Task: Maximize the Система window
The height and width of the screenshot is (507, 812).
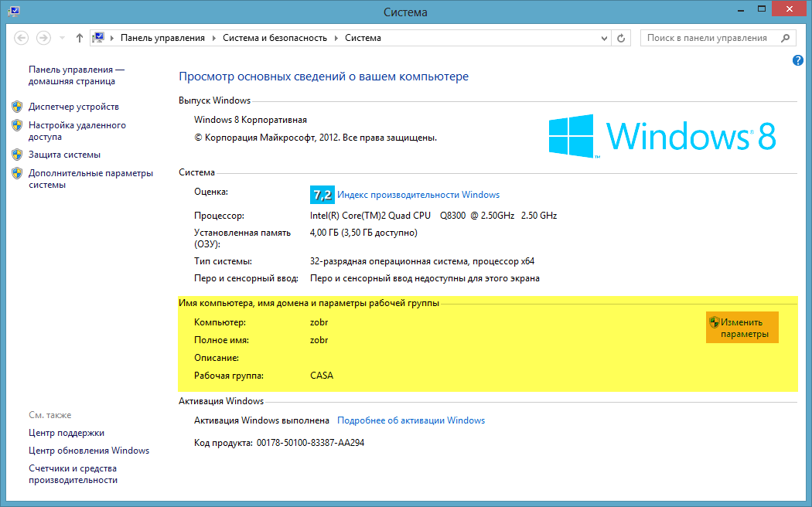Action: pos(761,9)
